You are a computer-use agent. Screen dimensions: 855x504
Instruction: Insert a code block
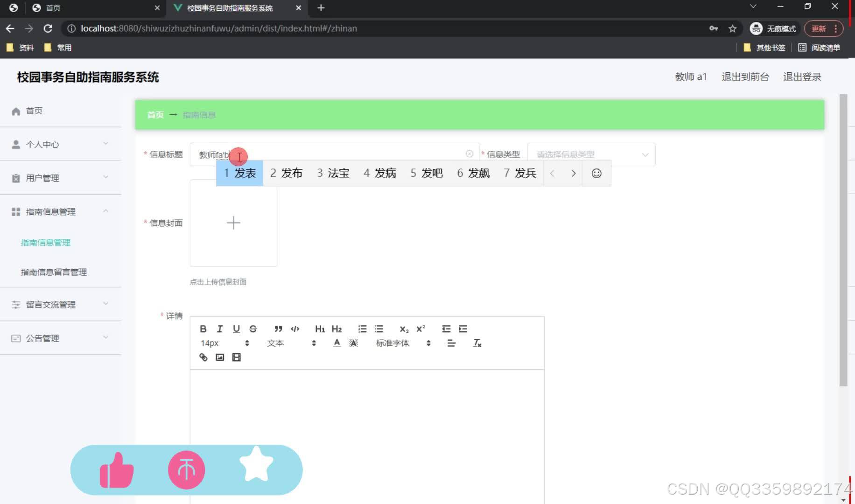294,329
